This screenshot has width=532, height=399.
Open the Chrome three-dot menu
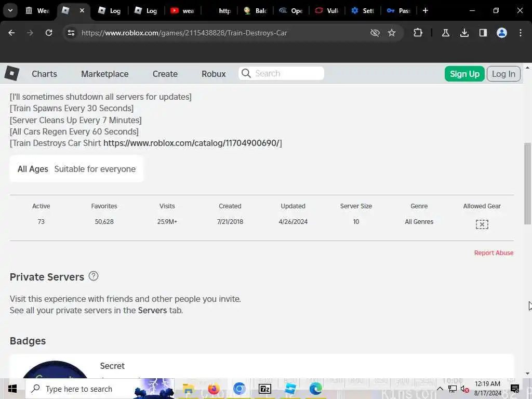(521, 33)
